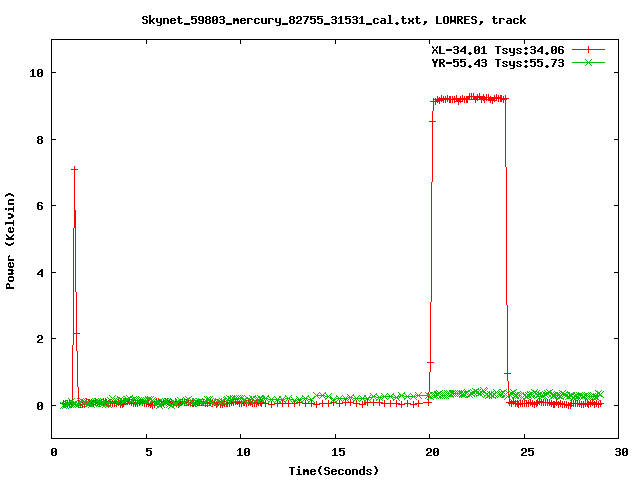
Task: Click the y-axis tick label 6
Action: (40, 206)
